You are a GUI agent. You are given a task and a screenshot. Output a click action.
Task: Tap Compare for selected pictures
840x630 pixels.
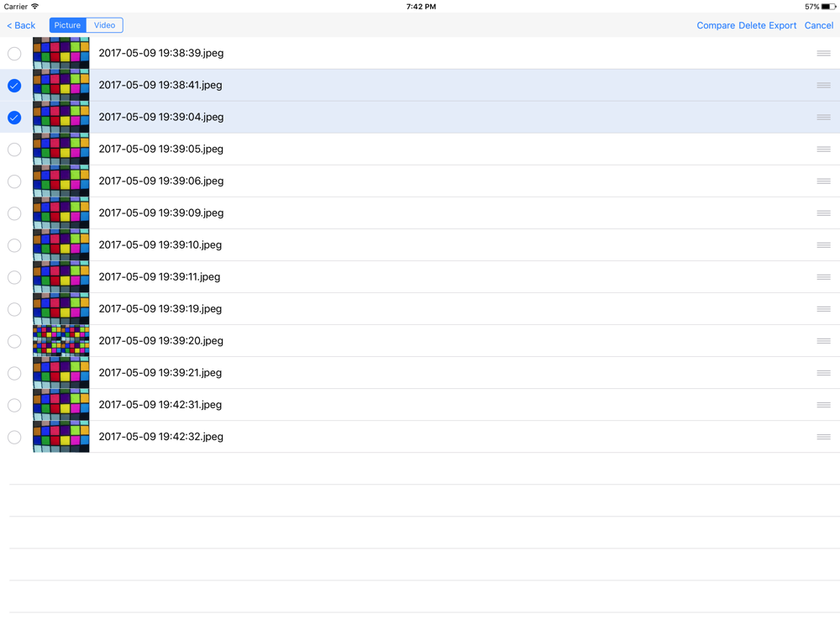(716, 25)
